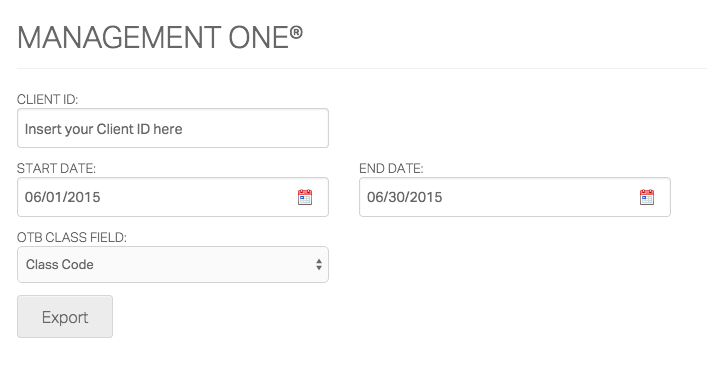The width and height of the screenshot is (707, 385).
Task: Open the Start Date calendar picker icon
Action: [x=305, y=197]
